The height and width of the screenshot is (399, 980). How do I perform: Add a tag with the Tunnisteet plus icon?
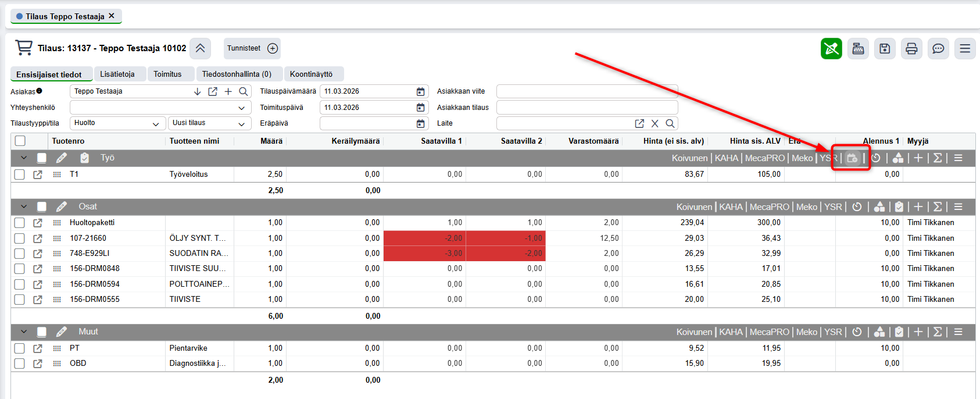pyautogui.click(x=273, y=48)
